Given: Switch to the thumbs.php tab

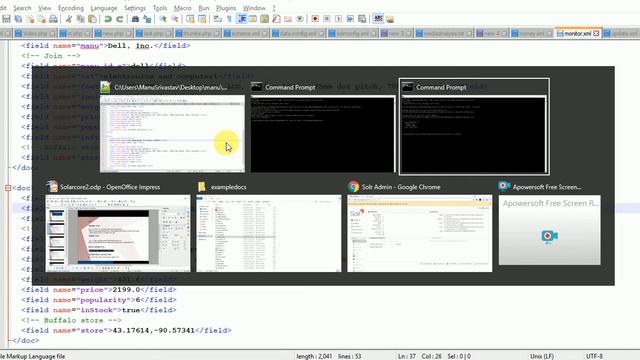Looking at the screenshot, I should tap(198, 33).
